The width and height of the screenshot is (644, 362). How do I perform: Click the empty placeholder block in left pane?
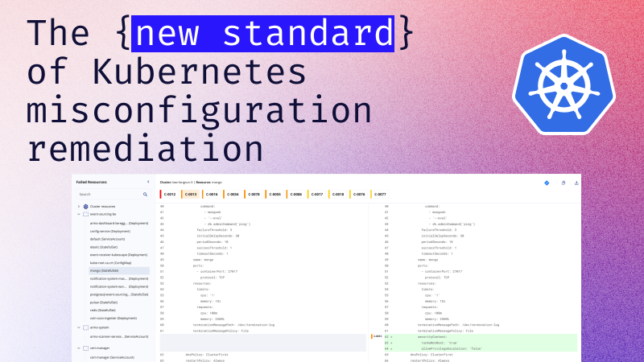click(263, 343)
